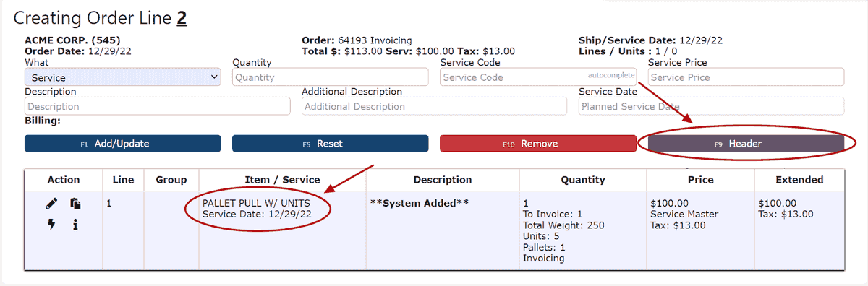Viewport: 868px width, 286px height.
Task: Click the Extended column header
Action: [x=799, y=180]
